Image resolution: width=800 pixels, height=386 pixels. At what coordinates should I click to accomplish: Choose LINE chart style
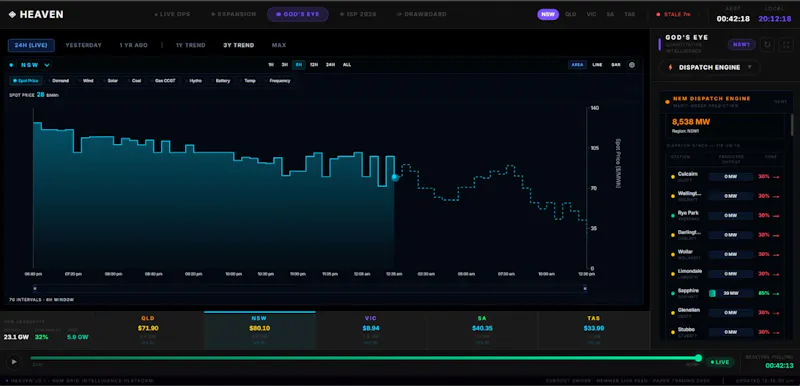(x=597, y=65)
